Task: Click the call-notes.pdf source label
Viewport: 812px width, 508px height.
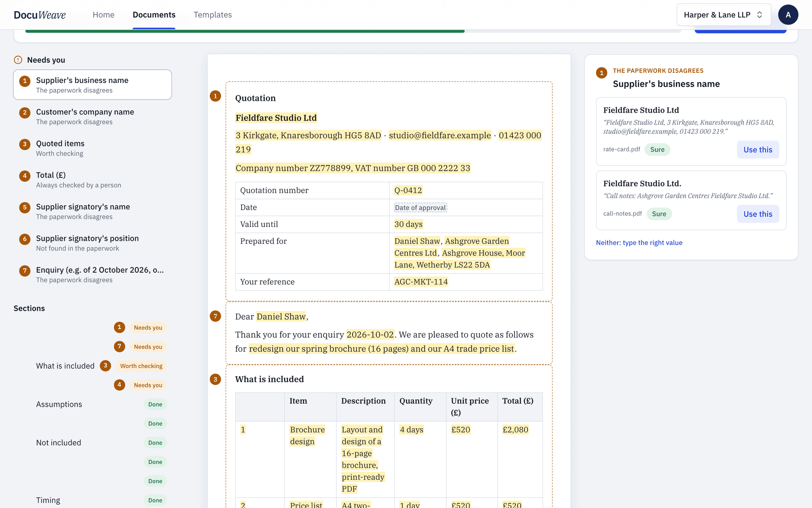Action: (x=622, y=213)
